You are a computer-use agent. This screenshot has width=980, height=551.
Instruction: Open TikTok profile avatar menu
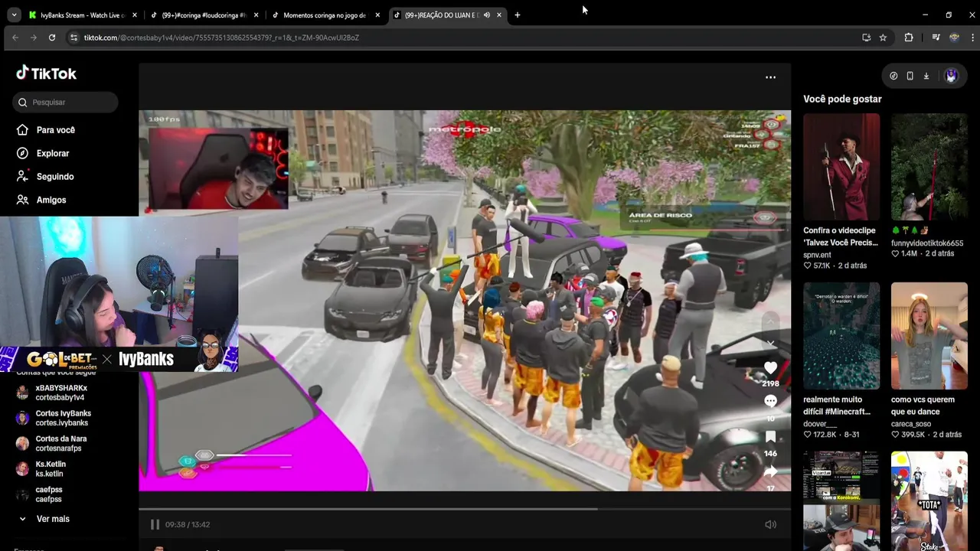[951, 76]
